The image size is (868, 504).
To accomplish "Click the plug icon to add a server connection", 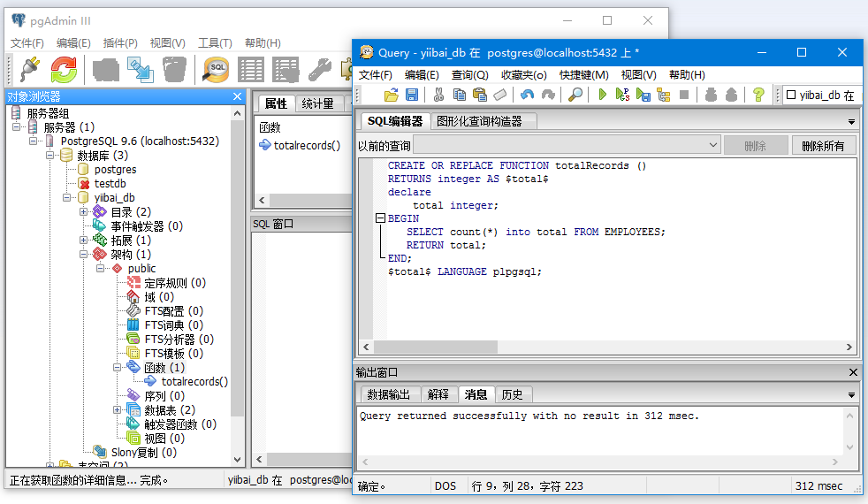I will click(x=29, y=69).
